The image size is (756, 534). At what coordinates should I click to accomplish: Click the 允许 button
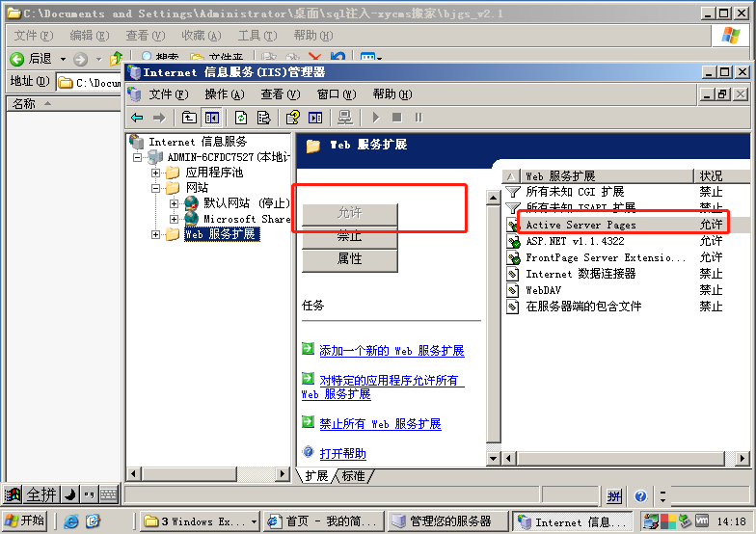coord(349,212)
